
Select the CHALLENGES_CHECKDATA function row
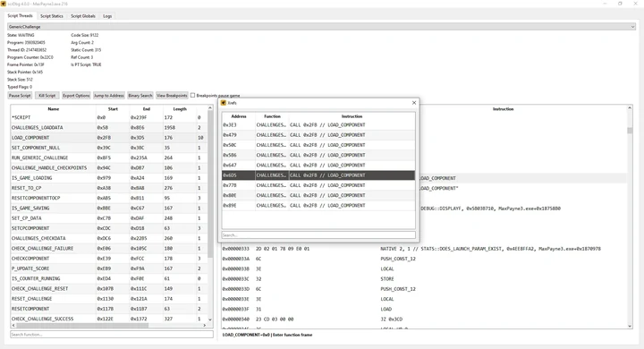(x=109, y=238)
